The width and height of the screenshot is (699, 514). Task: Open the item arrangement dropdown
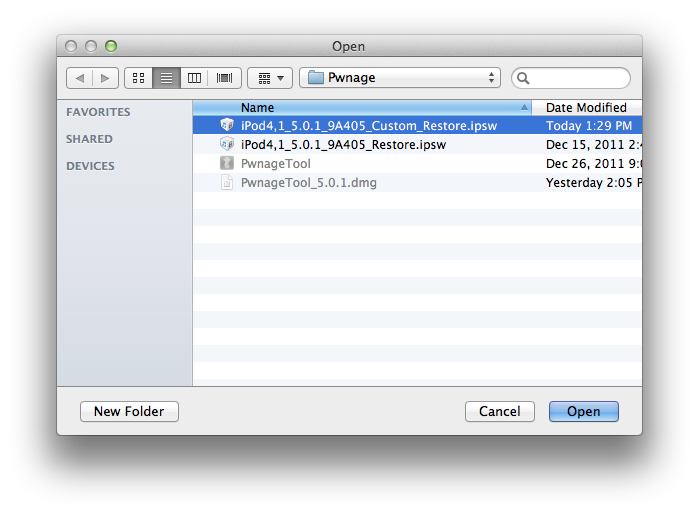click(269, 77)
